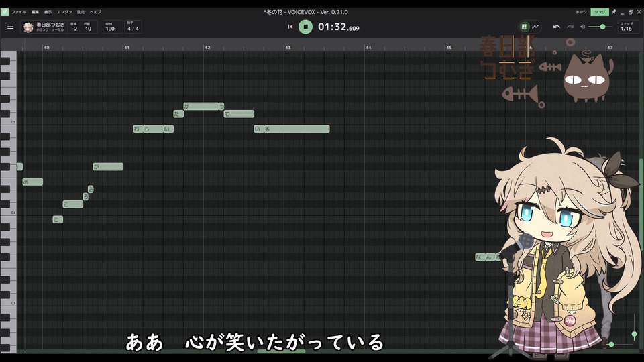Viewport: 644px width, 362px height.
Task: Switch to pitch curve edit mode
Action: (535, 27)
